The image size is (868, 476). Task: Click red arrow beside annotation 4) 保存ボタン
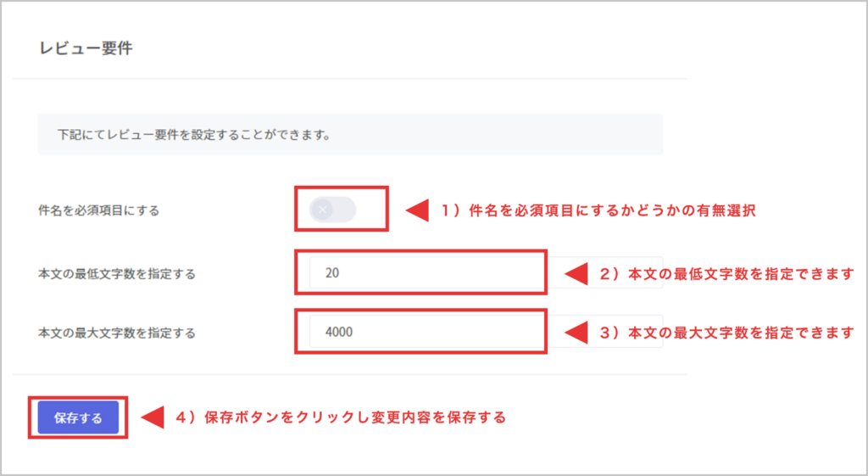152,417
